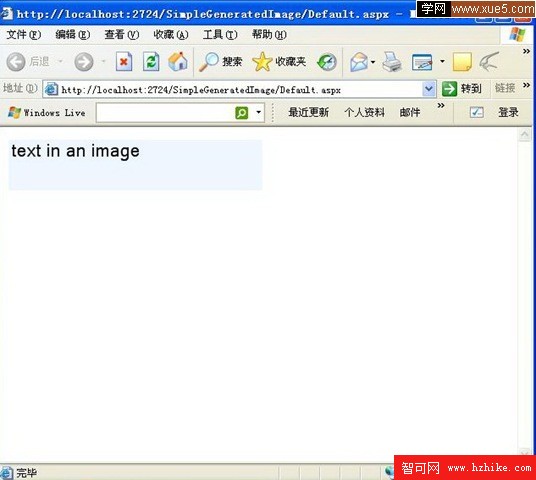The image size is (536, 480).
Task: Expand the Windows Live toolbar overflow chevron
Action: pyautogui.click(x=441, y=105)
